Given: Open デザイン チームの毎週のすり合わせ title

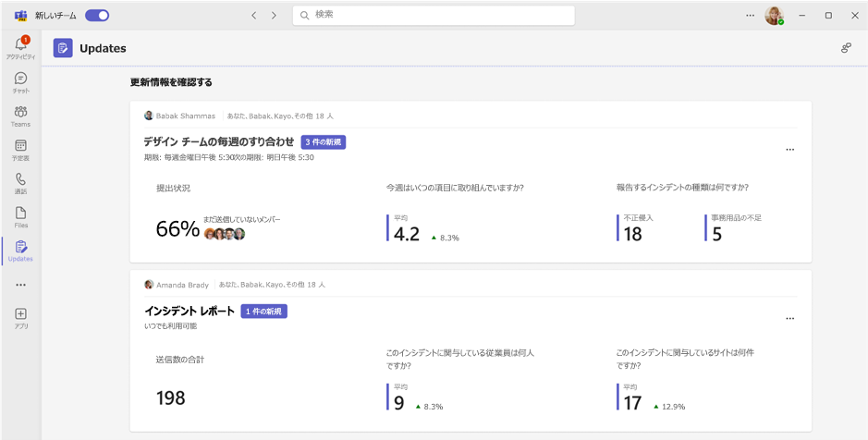Looking at the screenshot, I should point(219,142).
